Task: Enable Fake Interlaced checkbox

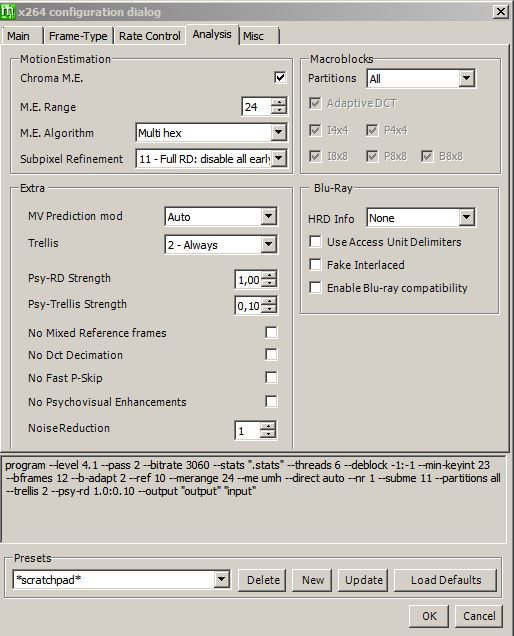Action: click(x=315, y=264)
